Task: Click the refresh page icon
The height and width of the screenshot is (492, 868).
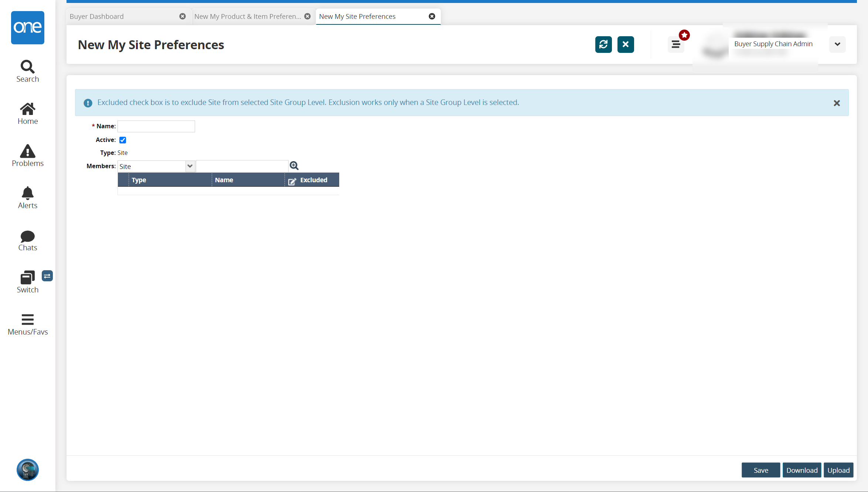Action: point(603,44)
